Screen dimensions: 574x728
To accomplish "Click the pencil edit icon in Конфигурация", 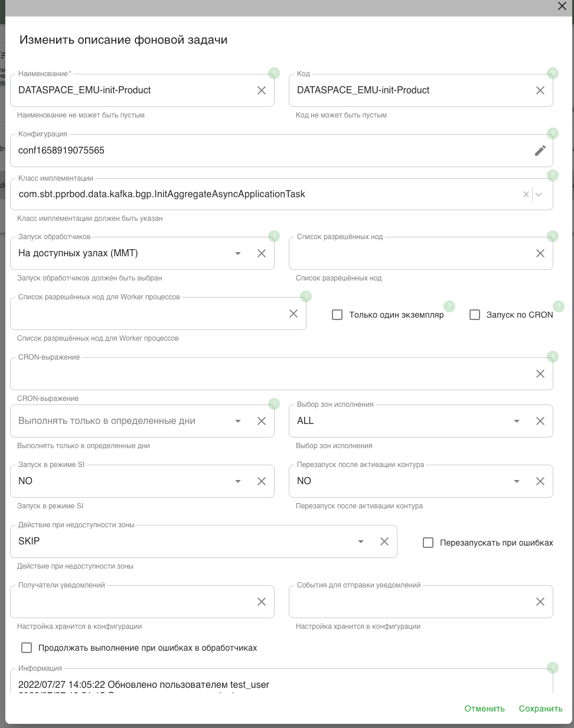I will 540,151.
